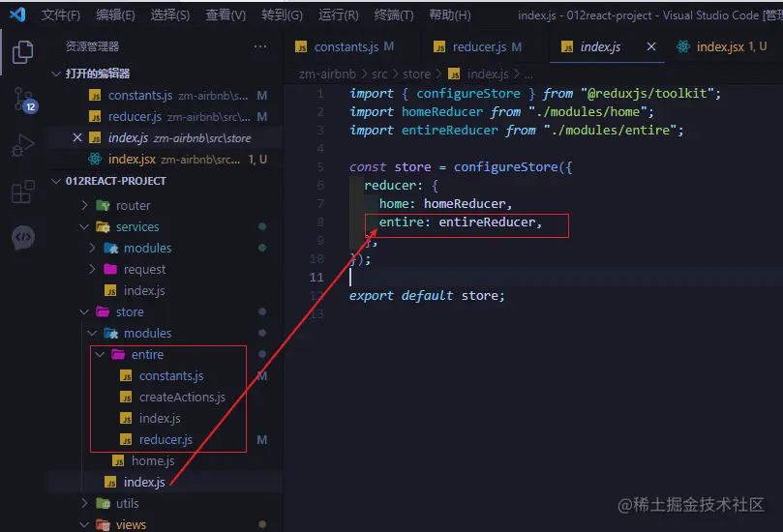Open the 选择(S) menu

[170, 15]
